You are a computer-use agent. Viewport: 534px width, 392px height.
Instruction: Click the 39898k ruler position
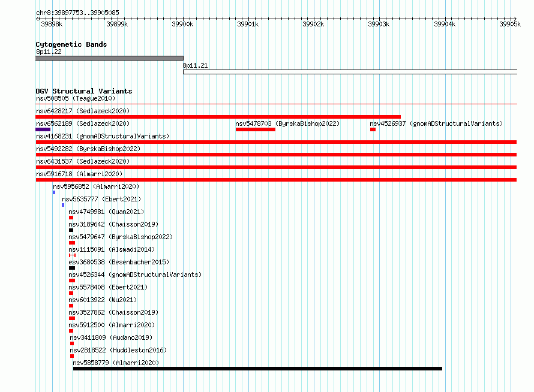pyautogui.click(x=52, y=24)
